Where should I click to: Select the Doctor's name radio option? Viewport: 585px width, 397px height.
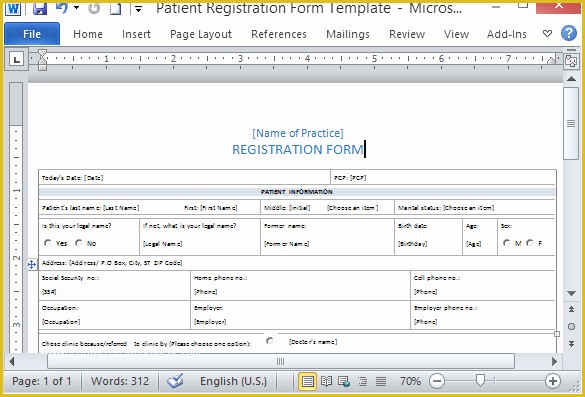270,341
